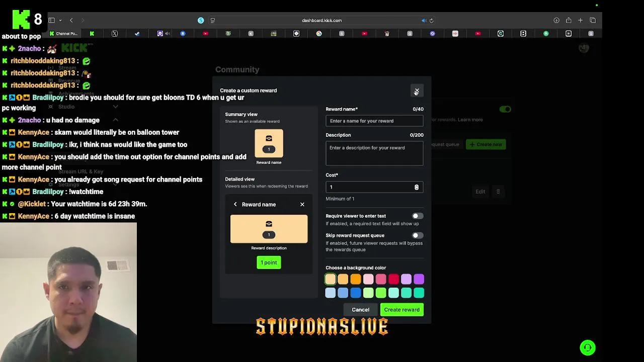644x362 pixels.
Task: Switch to the X (Twitter) tab
Action: coord(115,34)
